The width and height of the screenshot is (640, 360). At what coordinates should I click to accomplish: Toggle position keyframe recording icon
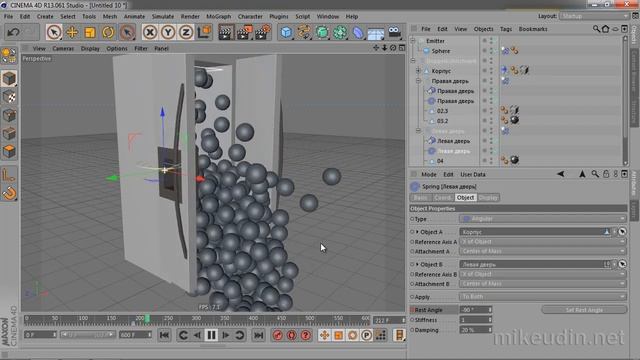[324, 335]
